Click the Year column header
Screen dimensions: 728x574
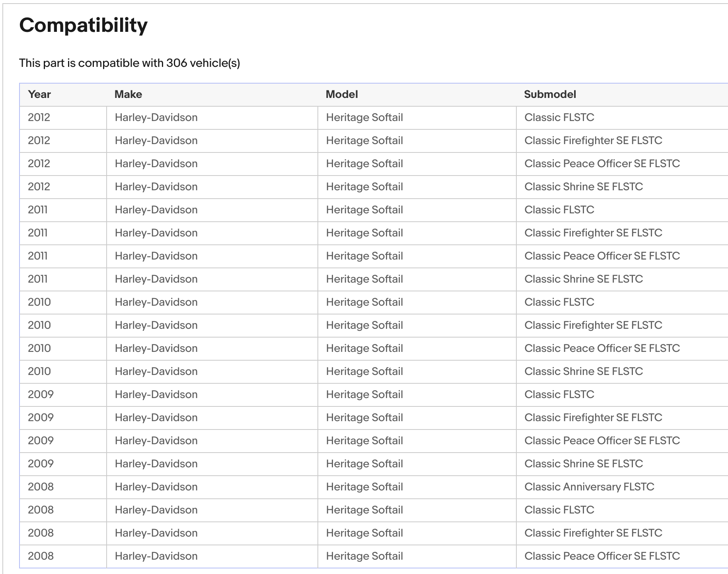(39, 94)
